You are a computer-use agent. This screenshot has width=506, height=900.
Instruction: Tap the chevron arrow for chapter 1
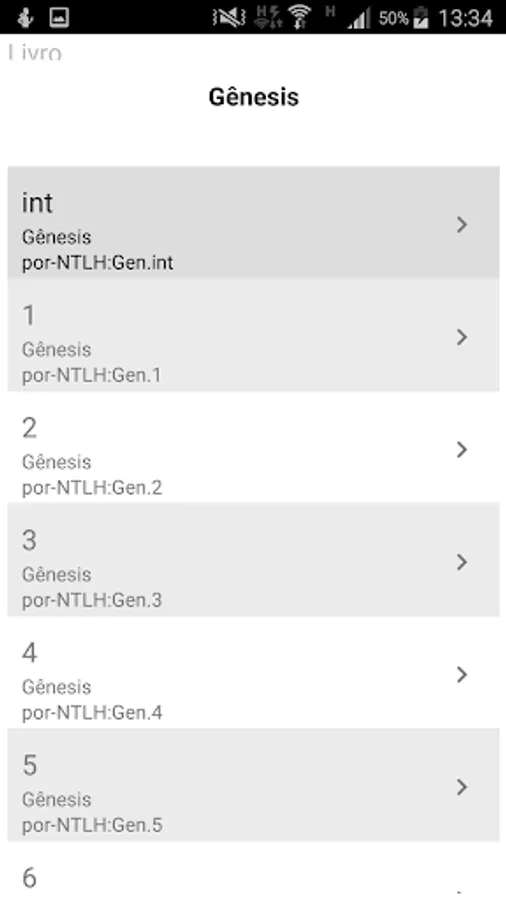pyautogui.click(x=462, y=337)
